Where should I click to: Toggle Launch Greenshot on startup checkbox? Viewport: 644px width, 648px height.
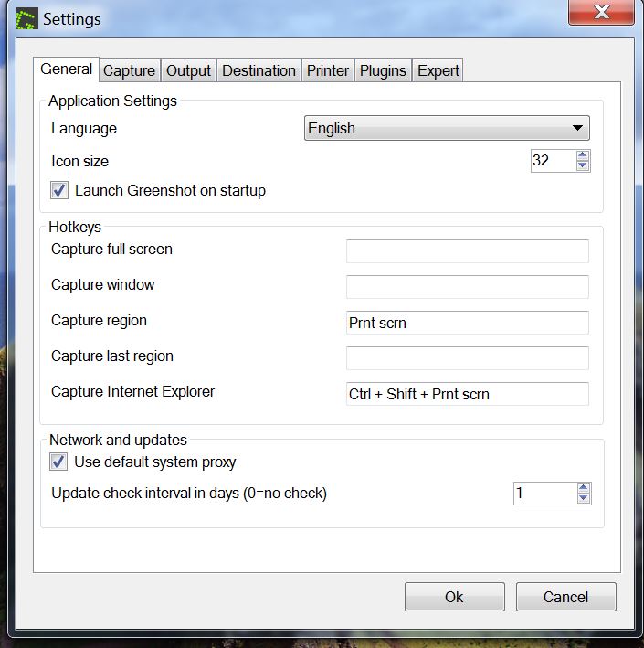coord(59,190)
